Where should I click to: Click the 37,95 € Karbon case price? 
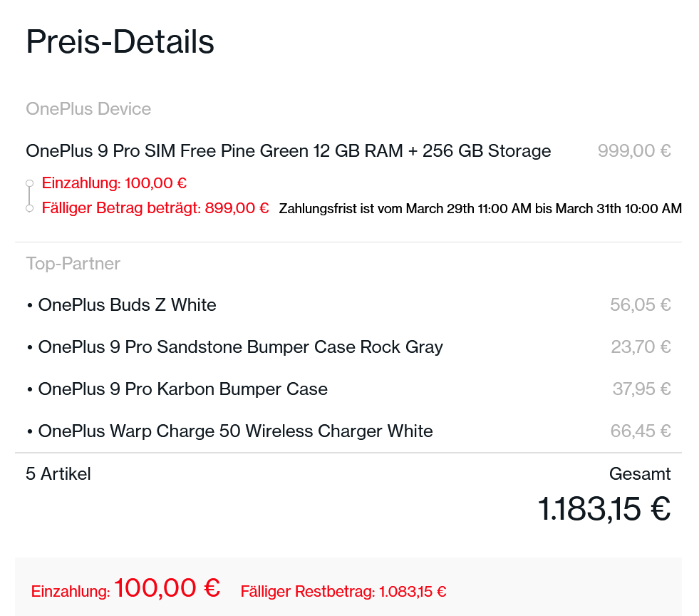pos(641,389)
